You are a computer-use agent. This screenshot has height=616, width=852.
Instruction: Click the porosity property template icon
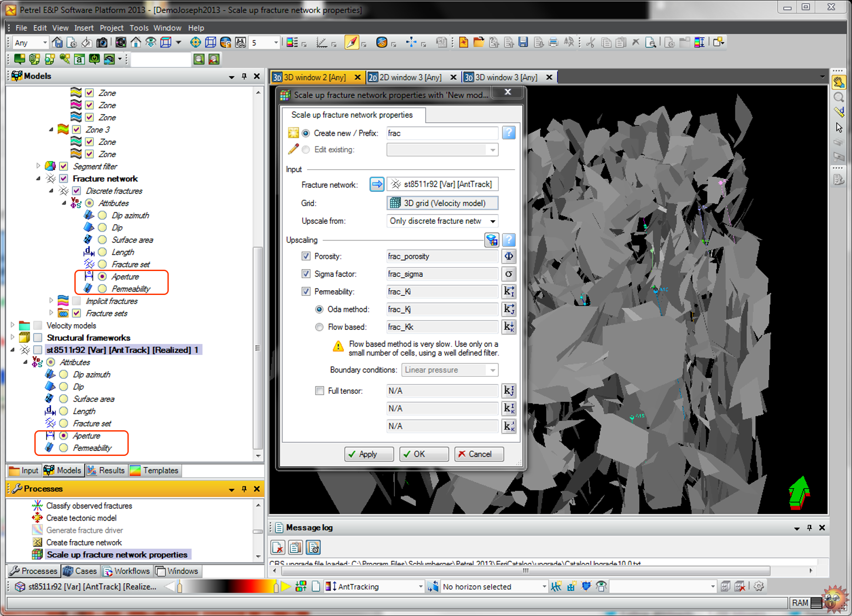pos(508,256)
